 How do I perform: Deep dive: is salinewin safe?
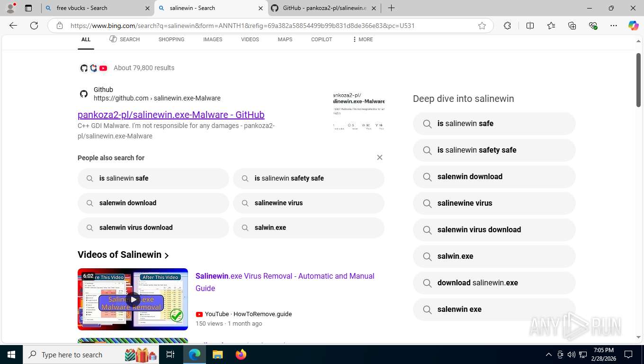(494, 123)
